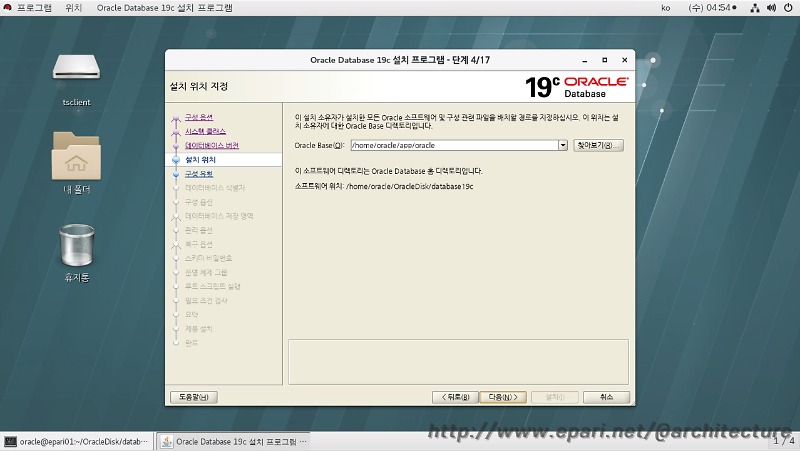Click the Java installer icon in taskbar
This screenshot has width=800, height=451.
point(166,441)
